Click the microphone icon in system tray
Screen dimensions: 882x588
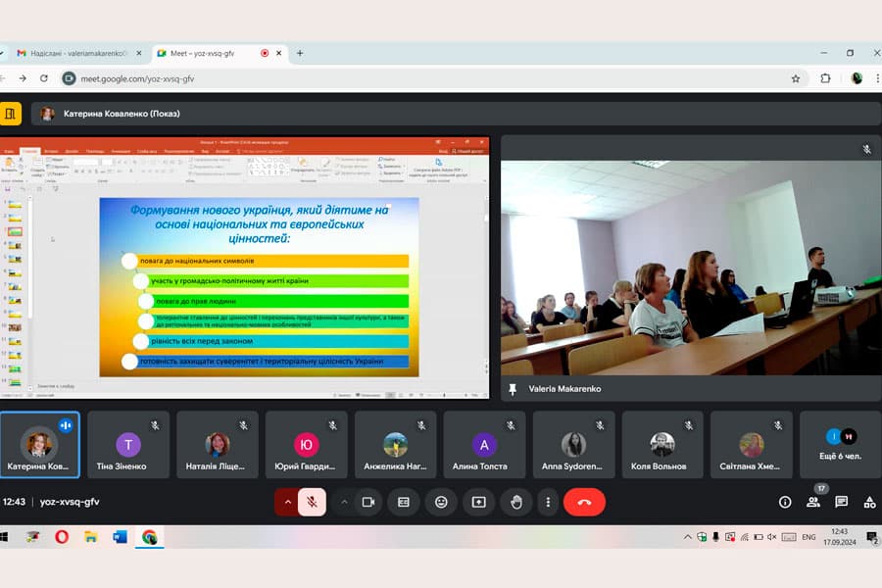coord(715,537)
